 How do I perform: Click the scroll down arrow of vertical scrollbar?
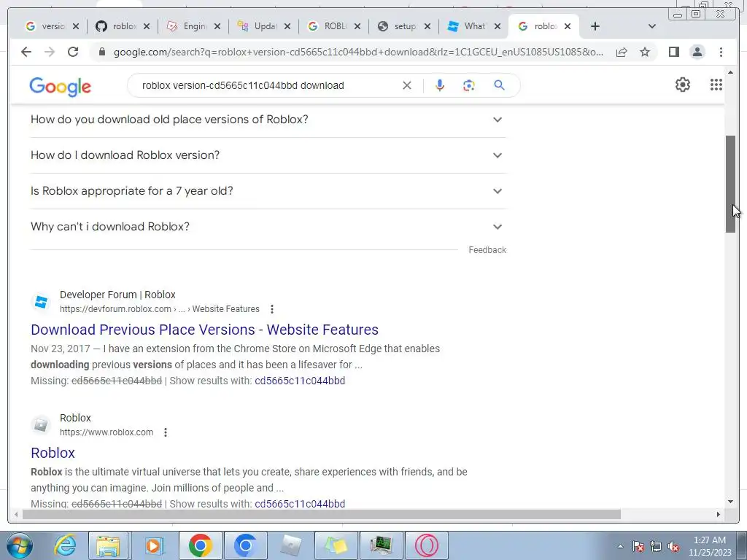[x=731, y=502]
